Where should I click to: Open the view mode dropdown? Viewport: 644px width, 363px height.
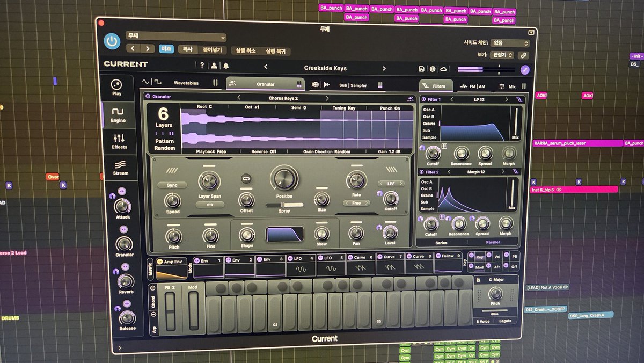503,55
